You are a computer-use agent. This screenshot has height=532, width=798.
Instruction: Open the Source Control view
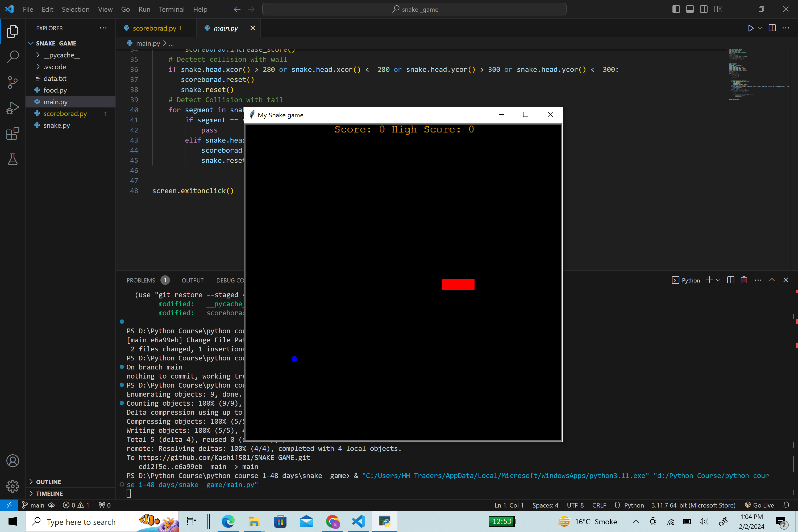pos(13,82)
